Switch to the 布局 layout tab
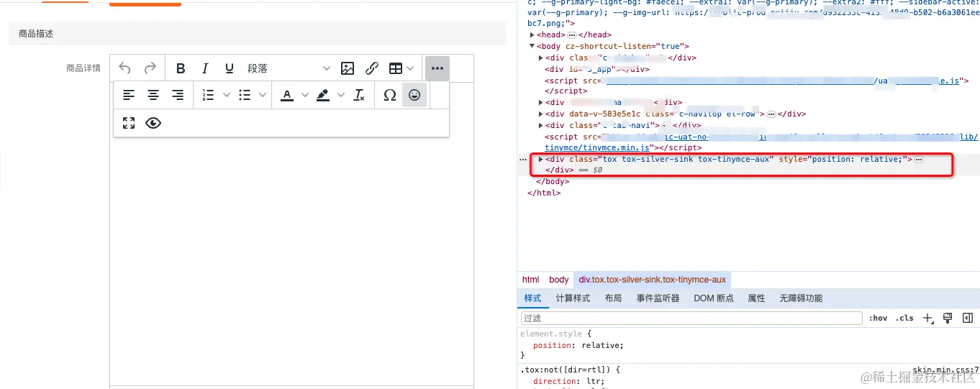This screenshot has width=980, height=389. [613, 298]
